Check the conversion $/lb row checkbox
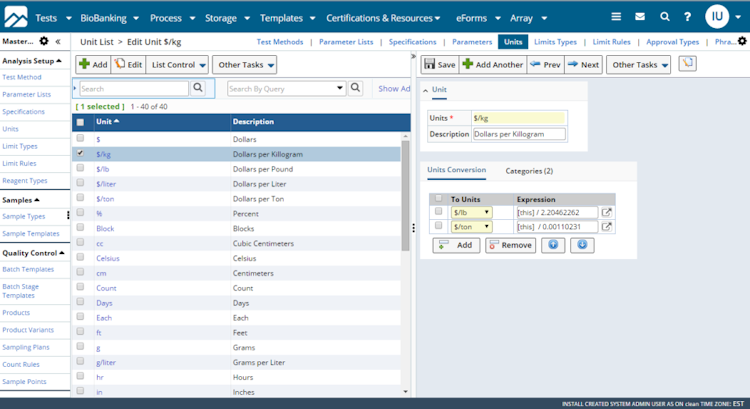This screenshot has height=409, width=750. coord(438,211)
